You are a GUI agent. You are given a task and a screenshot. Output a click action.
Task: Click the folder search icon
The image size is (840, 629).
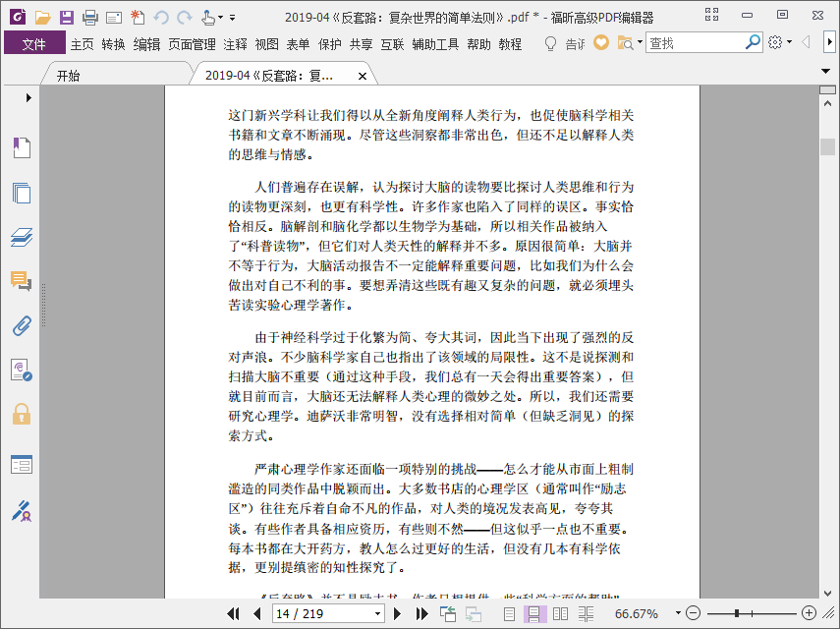point(625,43)
